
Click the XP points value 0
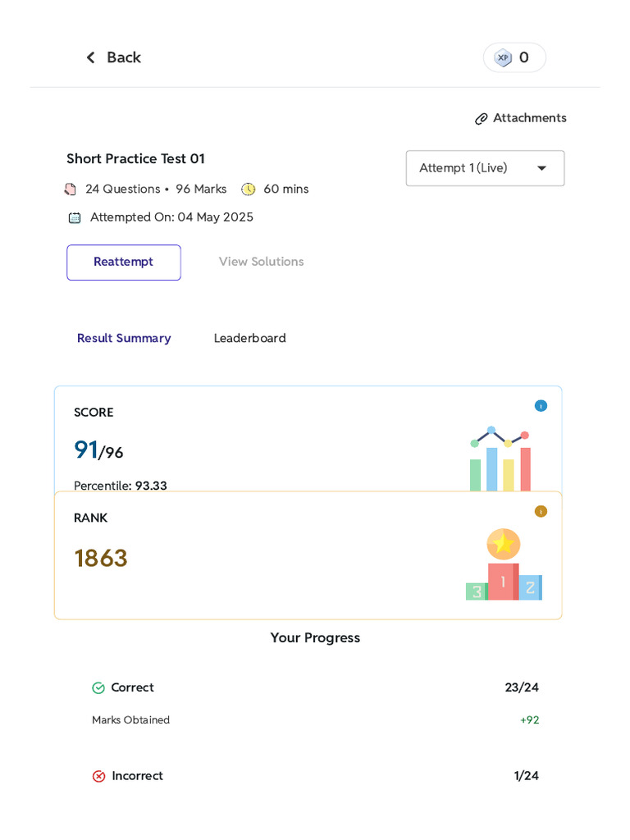[524, 57]
